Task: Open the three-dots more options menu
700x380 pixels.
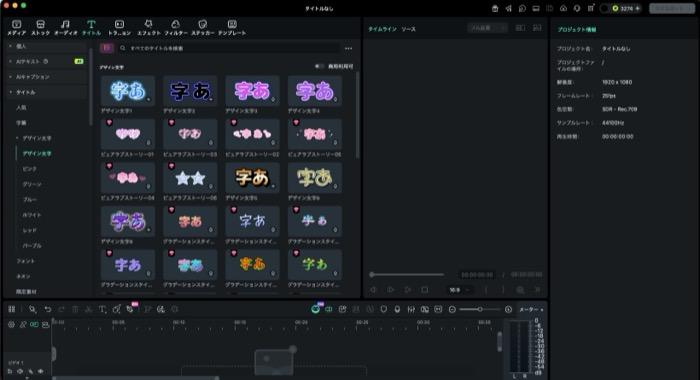Action: point(349,48)
